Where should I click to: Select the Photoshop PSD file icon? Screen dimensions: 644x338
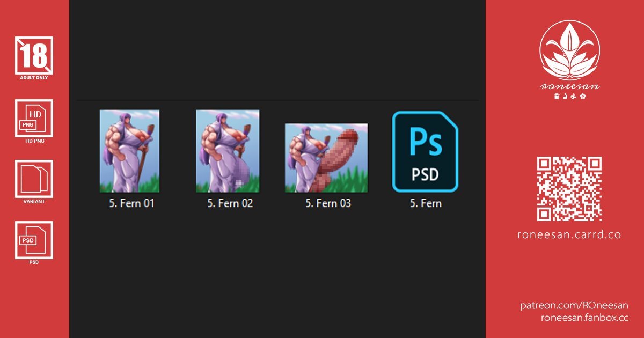pos(425,151)
